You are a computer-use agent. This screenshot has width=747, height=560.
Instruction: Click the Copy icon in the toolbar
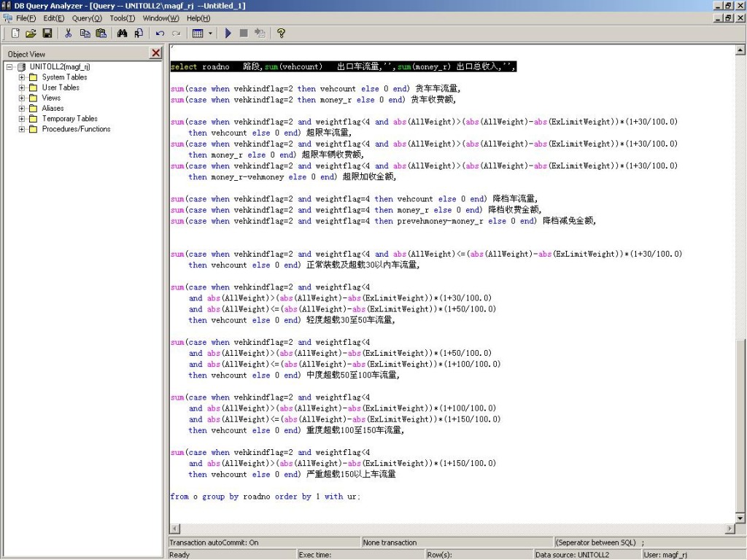(x=85, y=34)
